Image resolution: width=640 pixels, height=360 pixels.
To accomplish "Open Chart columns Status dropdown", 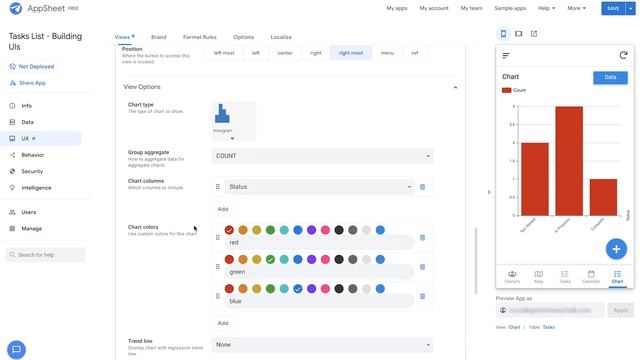I will click(319, 187).
